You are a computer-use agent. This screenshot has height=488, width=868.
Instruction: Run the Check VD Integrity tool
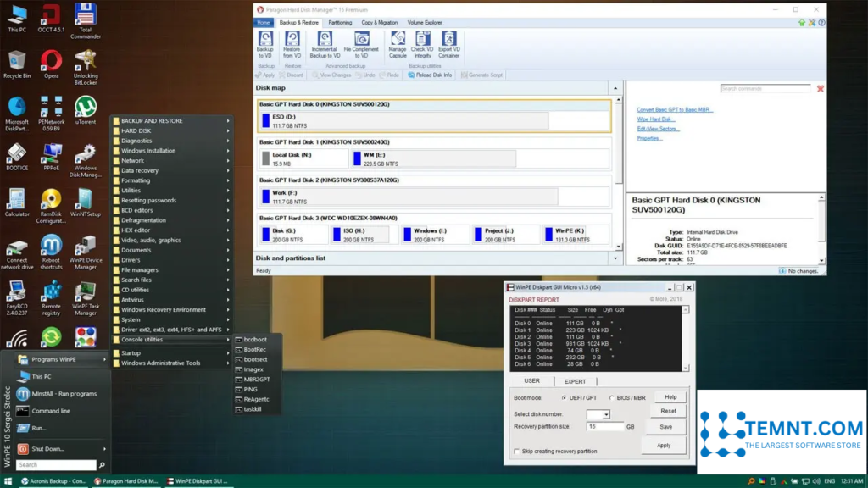click(x=422, y=40)
